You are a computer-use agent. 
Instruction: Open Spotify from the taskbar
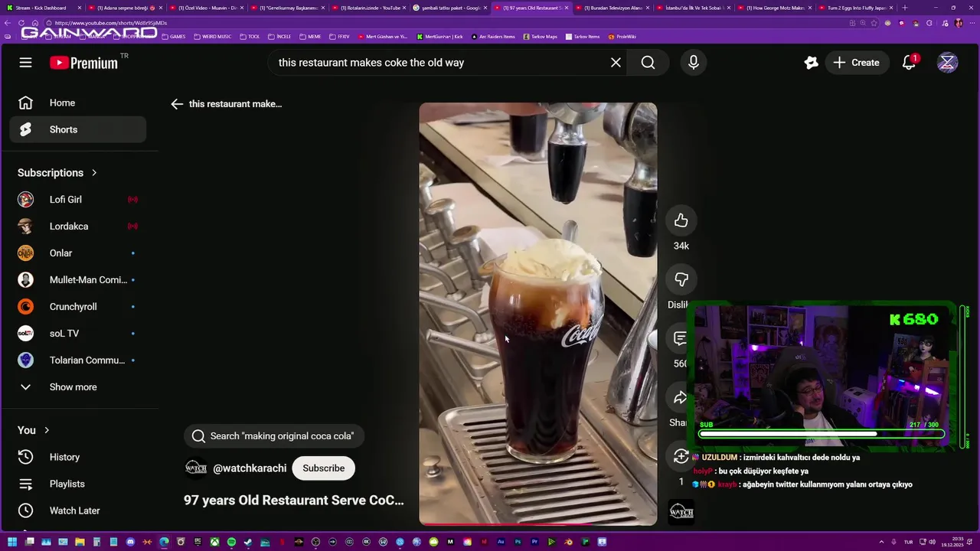pos(231,543)
